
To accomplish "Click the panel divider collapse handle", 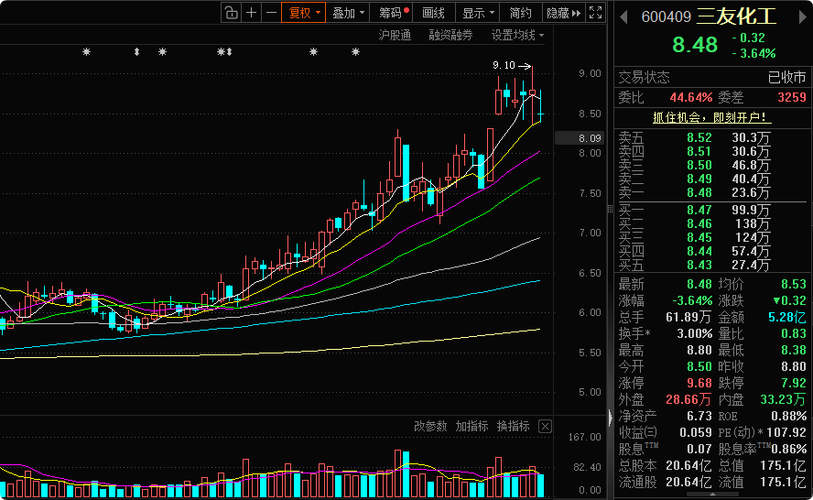I will pos(608,210).
